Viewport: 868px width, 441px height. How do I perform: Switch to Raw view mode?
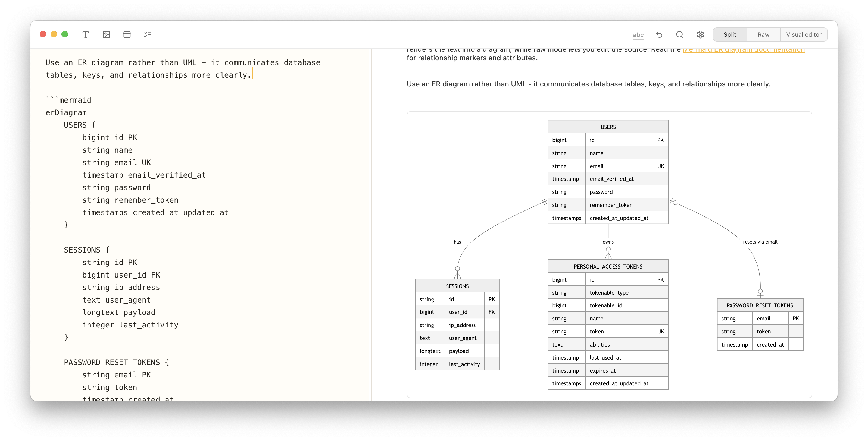(x=763, y=35)
